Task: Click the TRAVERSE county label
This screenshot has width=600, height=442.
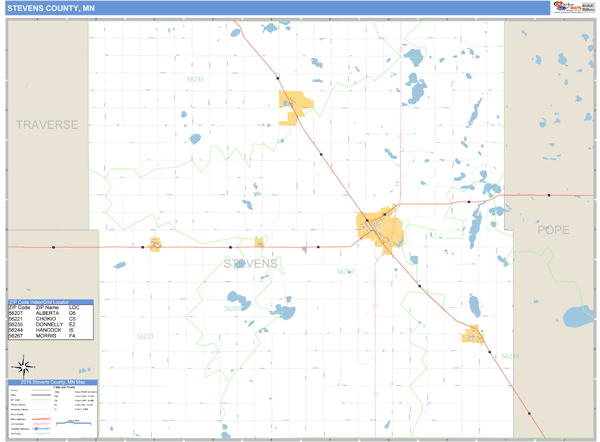Action: tap(46, 125)
